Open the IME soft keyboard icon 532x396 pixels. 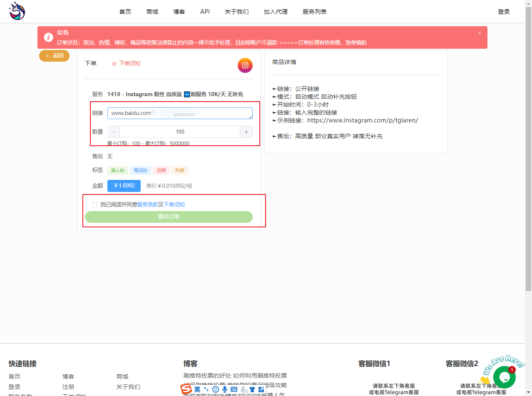click(x=234, y=389)
